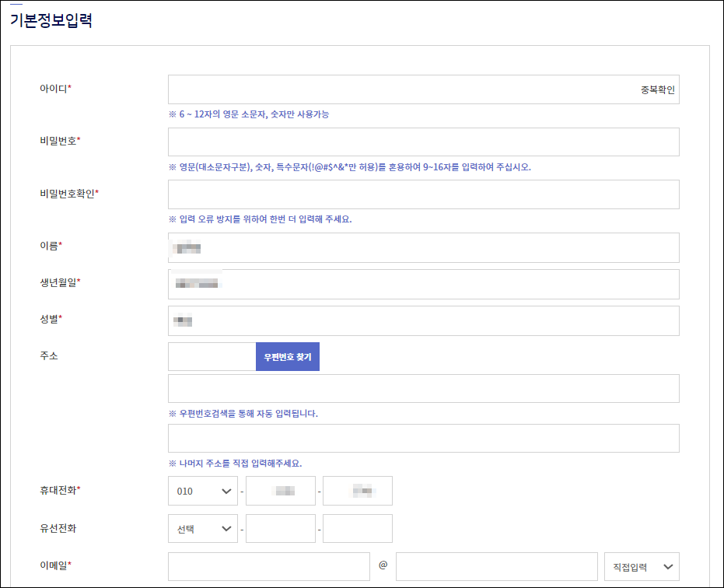Click the 우편번호 찾기 postal code search button
Image resolution: width=724 pixels, height=588 pixels.
click(x=287, y=356)
